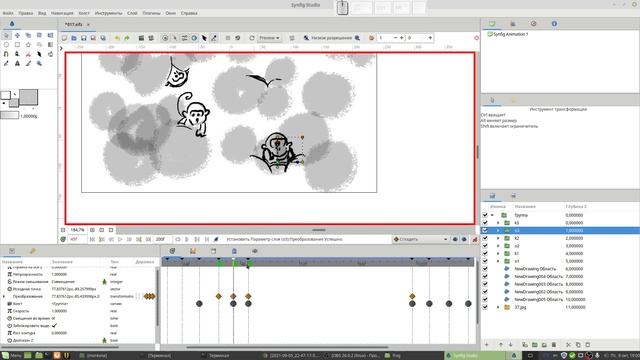The height and width of the screenshot is (360, 640).
Task: Toggle the 'Заблокировать' checkmark parameter
Action: coord(54,325)
